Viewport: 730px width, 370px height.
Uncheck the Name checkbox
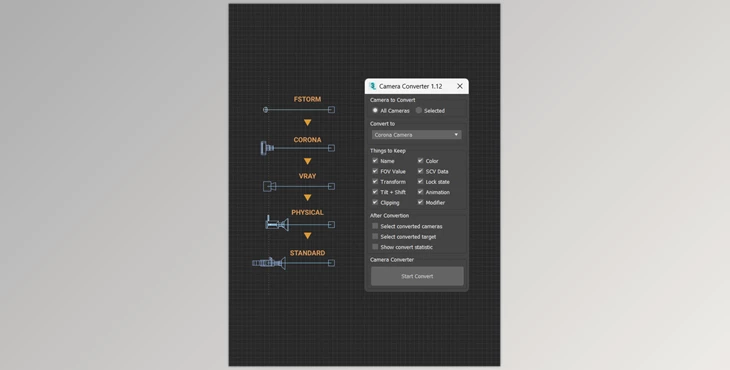[375, 161]
